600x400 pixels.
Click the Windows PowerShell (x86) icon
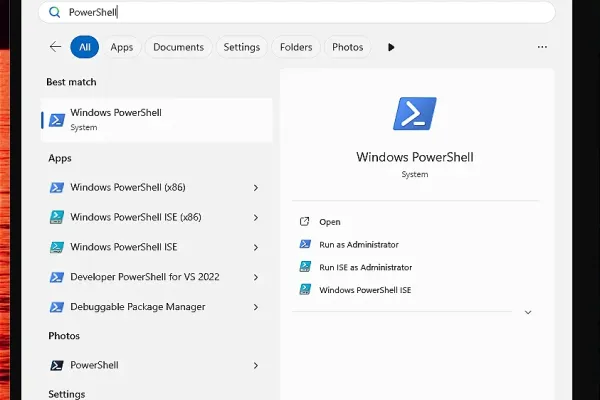tap(57, 188)
